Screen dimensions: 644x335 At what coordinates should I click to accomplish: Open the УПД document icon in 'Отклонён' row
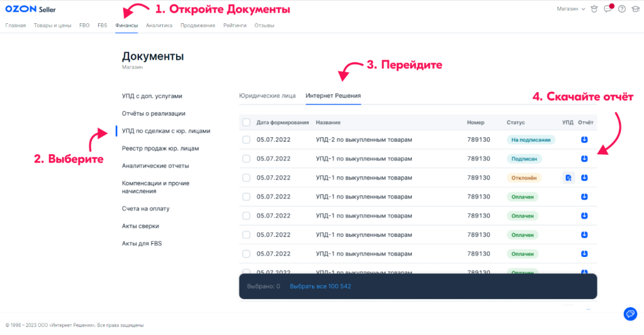click(x=568, y=178)
